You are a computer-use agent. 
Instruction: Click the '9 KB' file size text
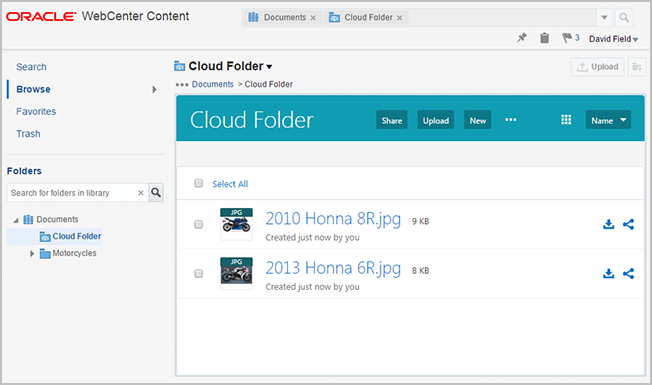(420, 222)
